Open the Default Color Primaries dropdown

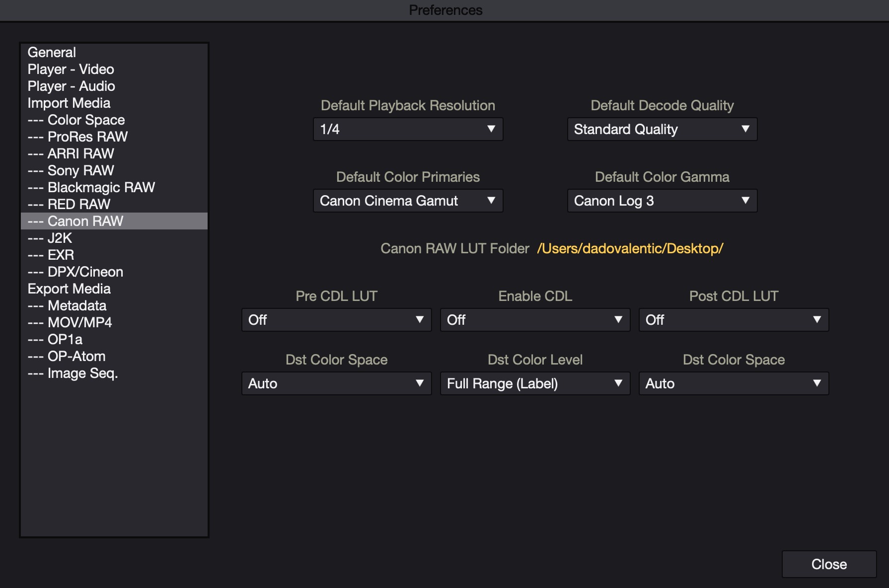point(408,201)
